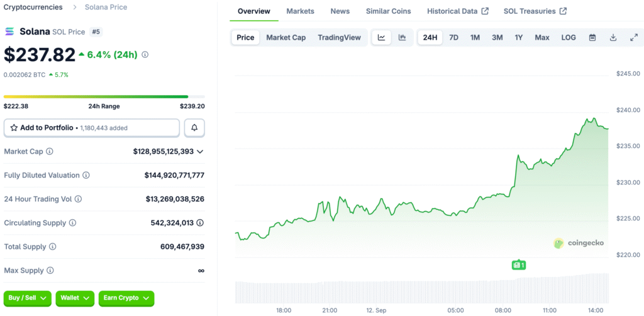Image resolution: width=644 pixels, height=316 pixels.
Task: Select the 1M time range
Action: click(x=475, y=38)
